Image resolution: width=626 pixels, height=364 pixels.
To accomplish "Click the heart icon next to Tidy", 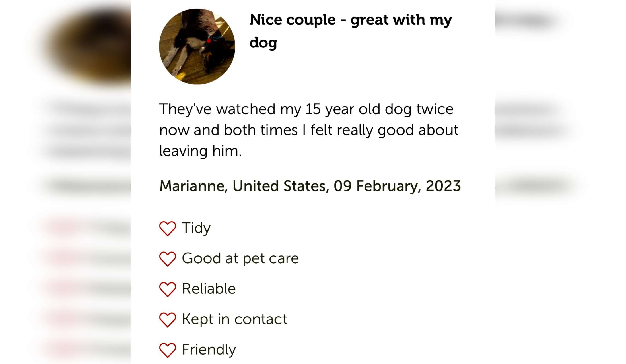I will click(x=167, y=228).
